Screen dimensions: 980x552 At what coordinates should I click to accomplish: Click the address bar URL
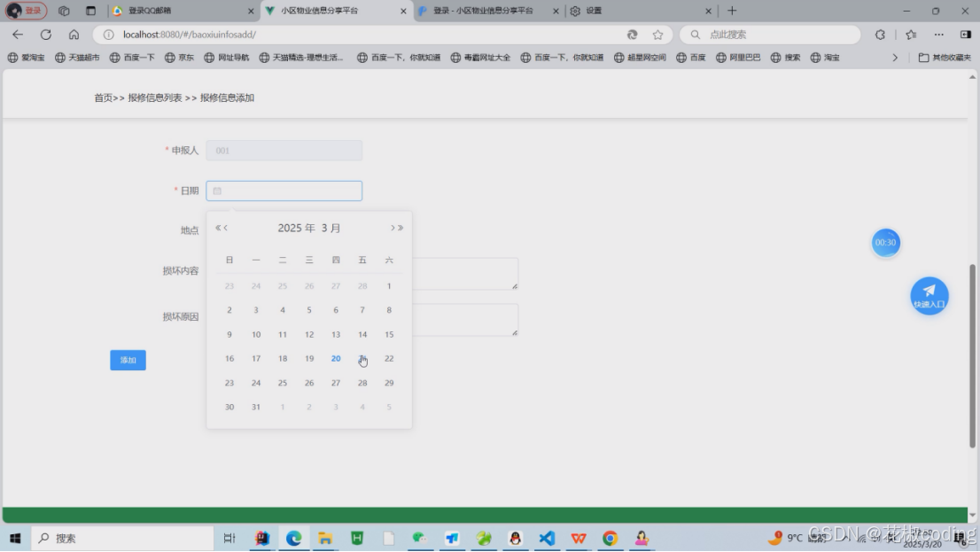point(190,35)
